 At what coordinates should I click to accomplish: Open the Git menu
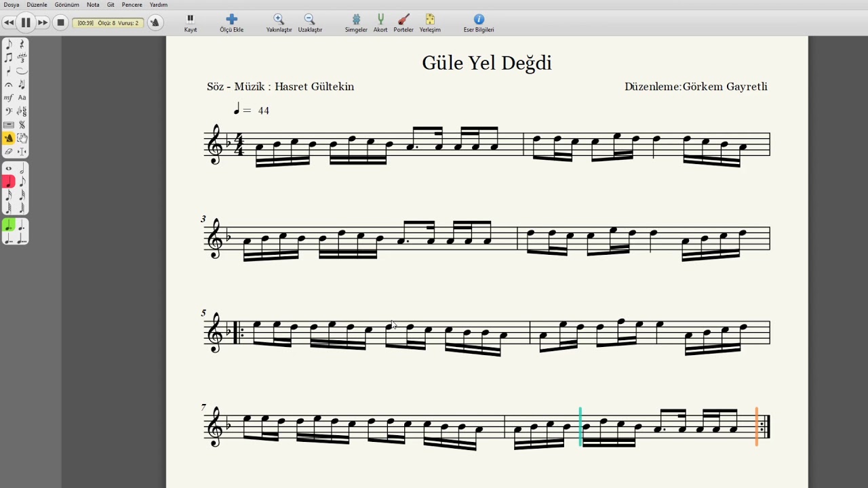point(111,5)
